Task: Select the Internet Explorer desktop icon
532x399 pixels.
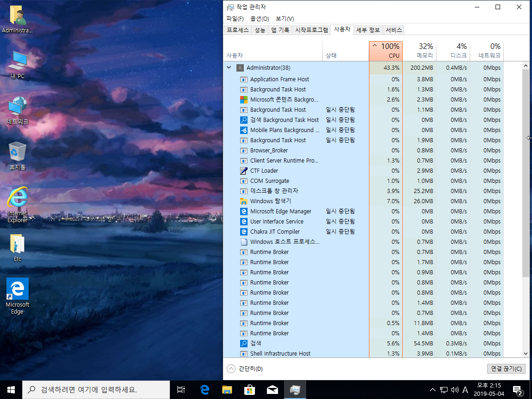Action: (x=17, y=205)
